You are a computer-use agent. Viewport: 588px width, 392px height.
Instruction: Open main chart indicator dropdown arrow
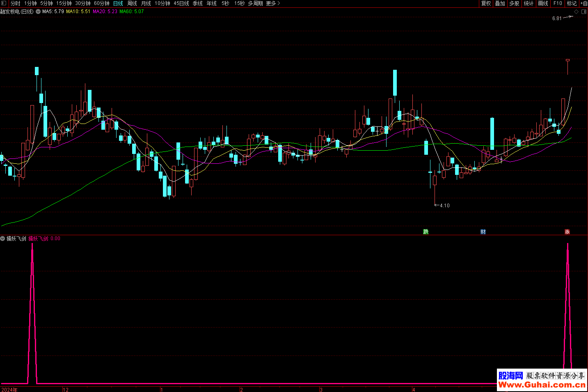[38, 11]
